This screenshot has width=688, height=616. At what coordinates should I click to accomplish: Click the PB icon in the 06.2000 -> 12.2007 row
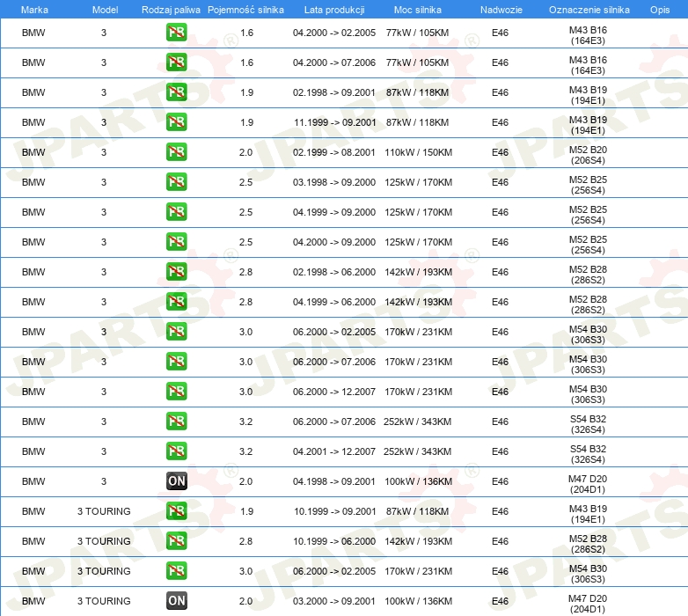[x=177, y=392]
